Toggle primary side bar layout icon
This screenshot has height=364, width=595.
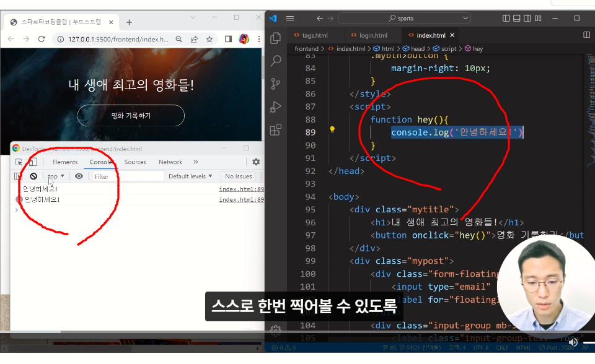tap(506, 18)
